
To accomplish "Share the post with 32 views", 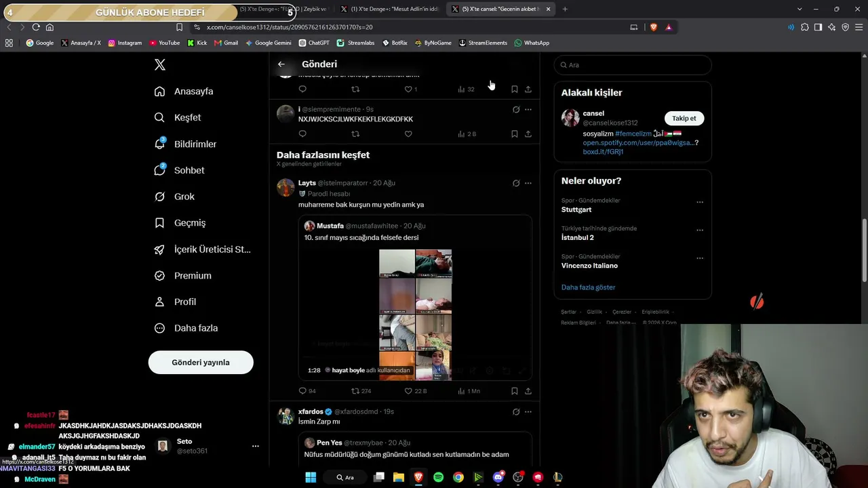I will [528, 89].
